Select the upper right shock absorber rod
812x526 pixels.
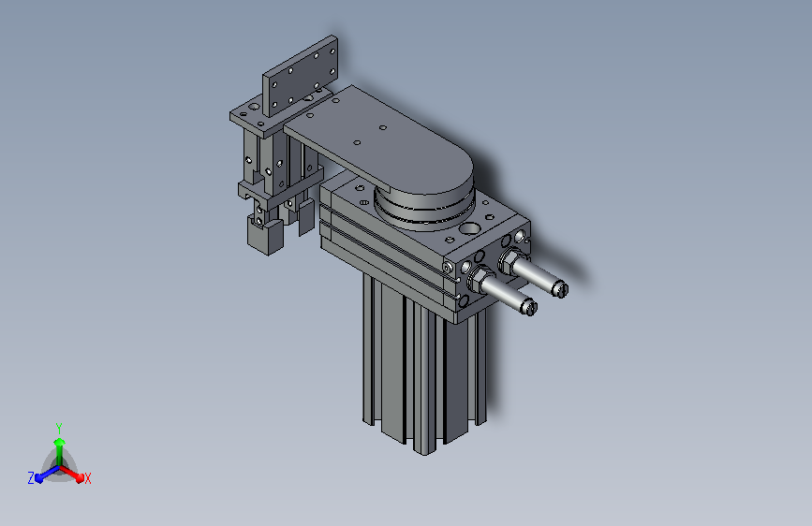[536, 273]
